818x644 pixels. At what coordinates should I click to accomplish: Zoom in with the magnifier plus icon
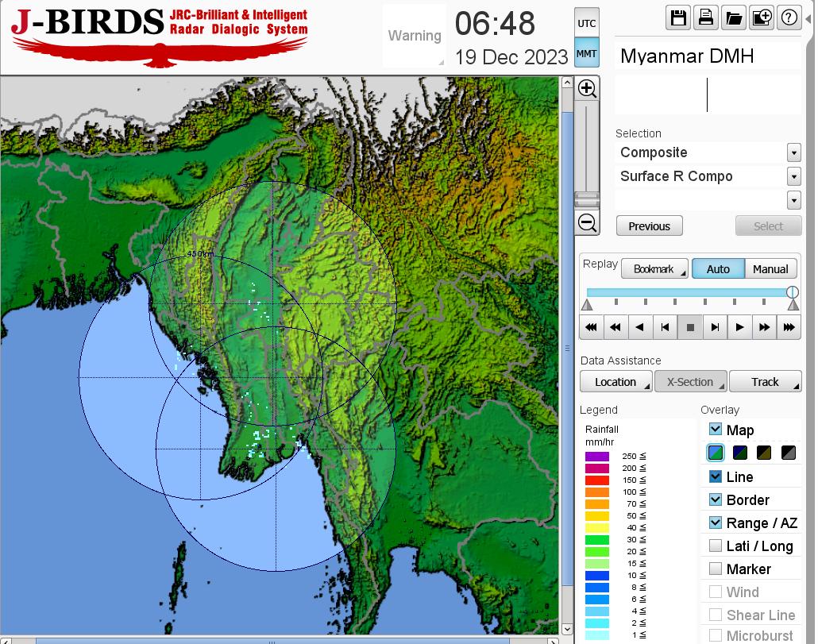point(588,88)
